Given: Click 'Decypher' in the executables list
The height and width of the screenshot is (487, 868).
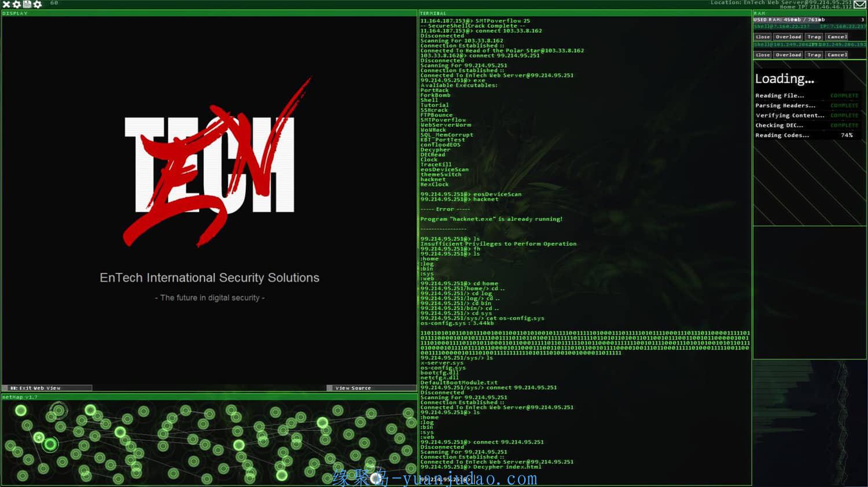Looking at the screenshot, I should click(x=435, y=150).
